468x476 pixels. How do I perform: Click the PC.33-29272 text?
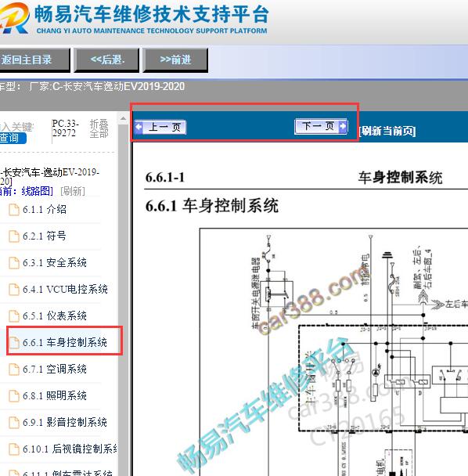(65, 128)
